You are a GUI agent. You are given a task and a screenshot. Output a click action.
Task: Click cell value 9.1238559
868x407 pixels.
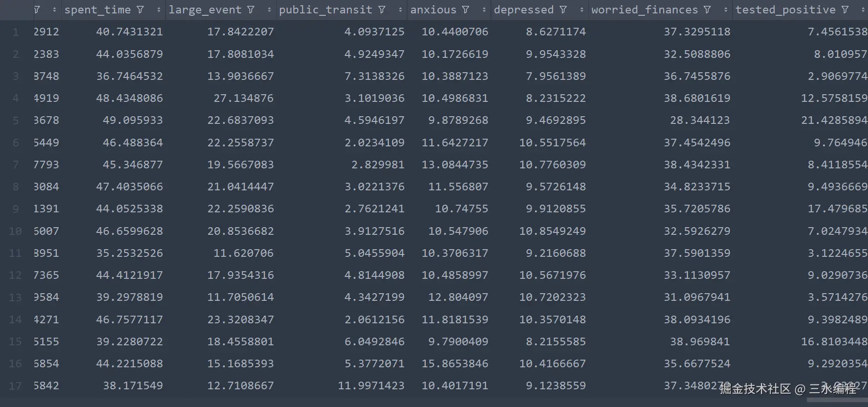point(556,385)
